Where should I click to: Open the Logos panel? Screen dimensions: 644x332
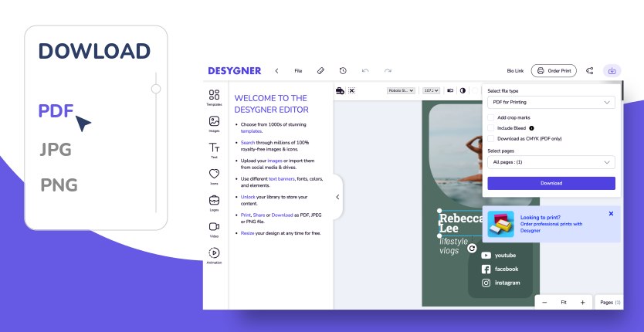[214, 203]
